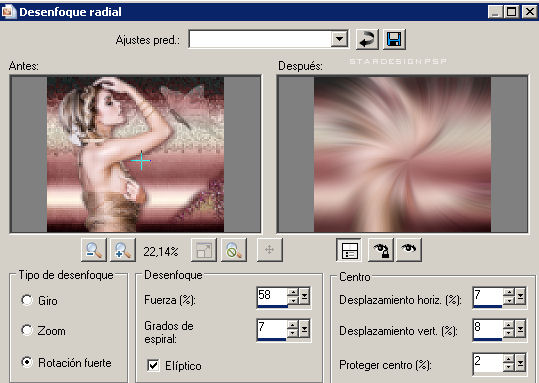Open the Ajustes pred. dropdown arrow
539x383 pixels.
339,39
